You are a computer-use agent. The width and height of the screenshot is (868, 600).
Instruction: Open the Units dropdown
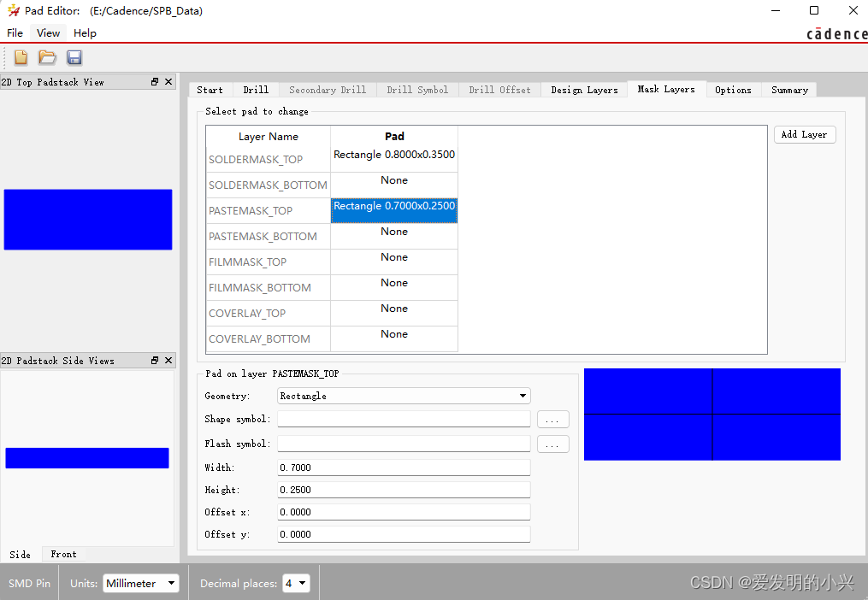pos(141,584)
